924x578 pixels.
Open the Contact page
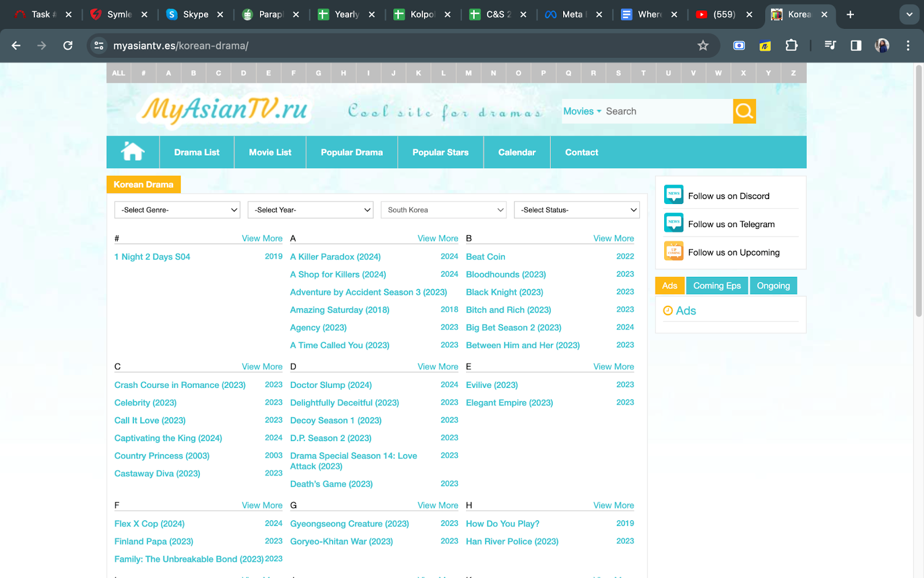click(582, 153)
